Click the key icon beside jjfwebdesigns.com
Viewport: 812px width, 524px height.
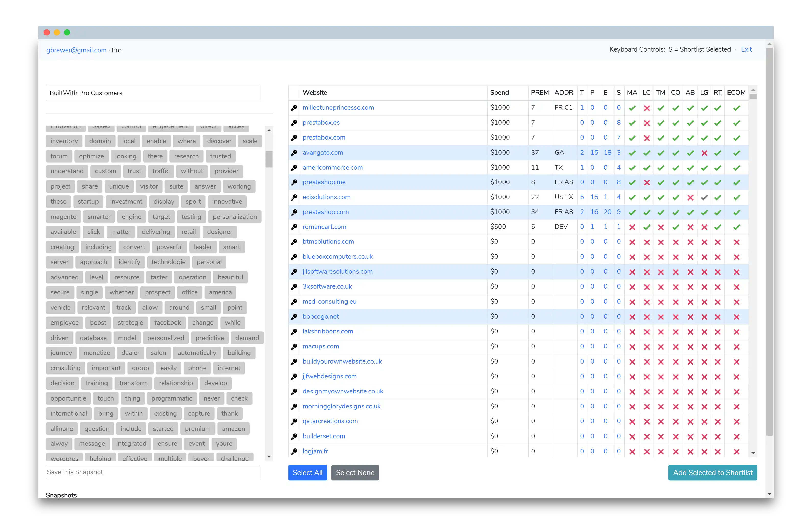(294, 377)
